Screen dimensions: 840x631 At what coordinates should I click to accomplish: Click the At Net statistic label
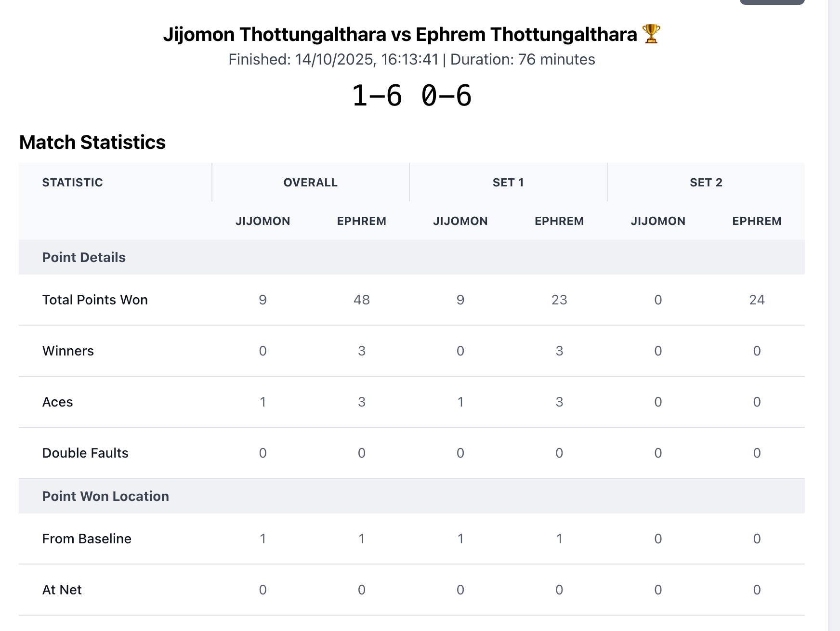click(62, 589)
